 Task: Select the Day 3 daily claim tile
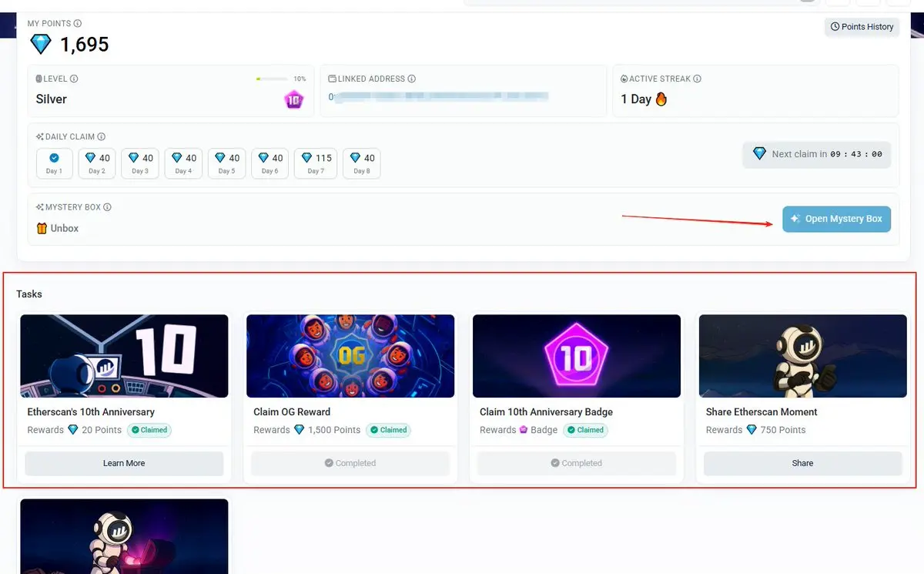click(x=140, y=163)
